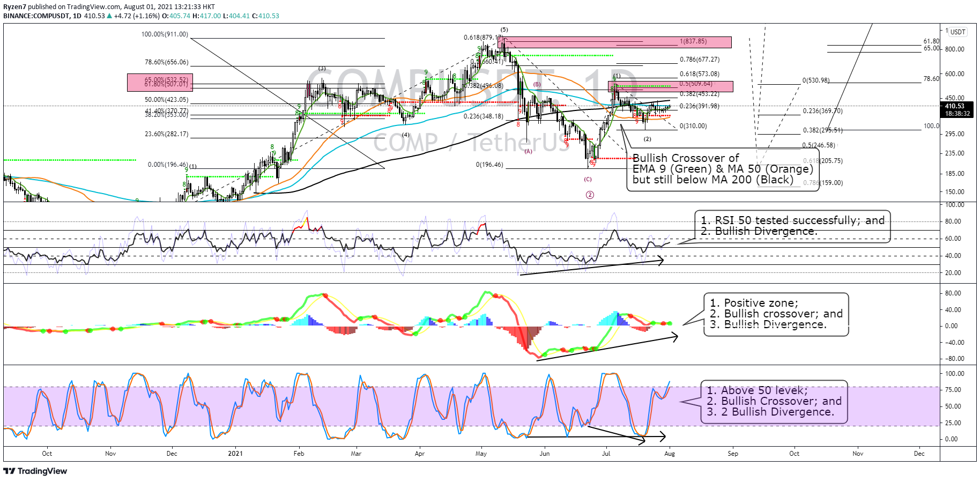Screen dimensions: 980x481
Task: Select the 0.236(348.18) Fibonacci label
Action: coord(484,116)
